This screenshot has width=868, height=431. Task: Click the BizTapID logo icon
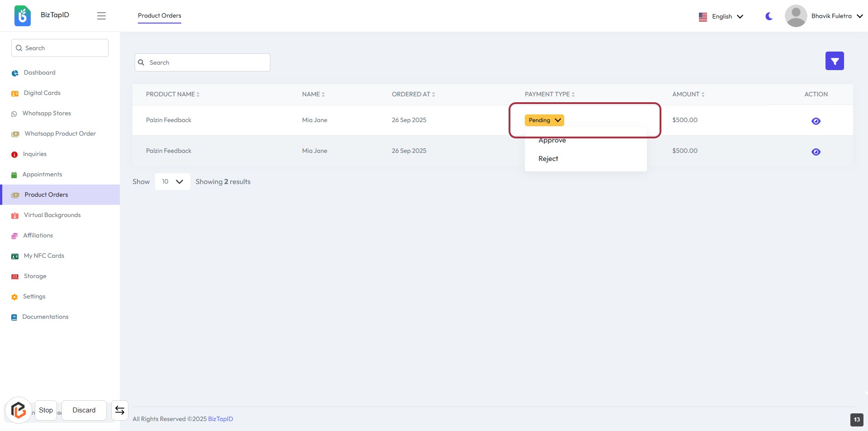(22, 16)
